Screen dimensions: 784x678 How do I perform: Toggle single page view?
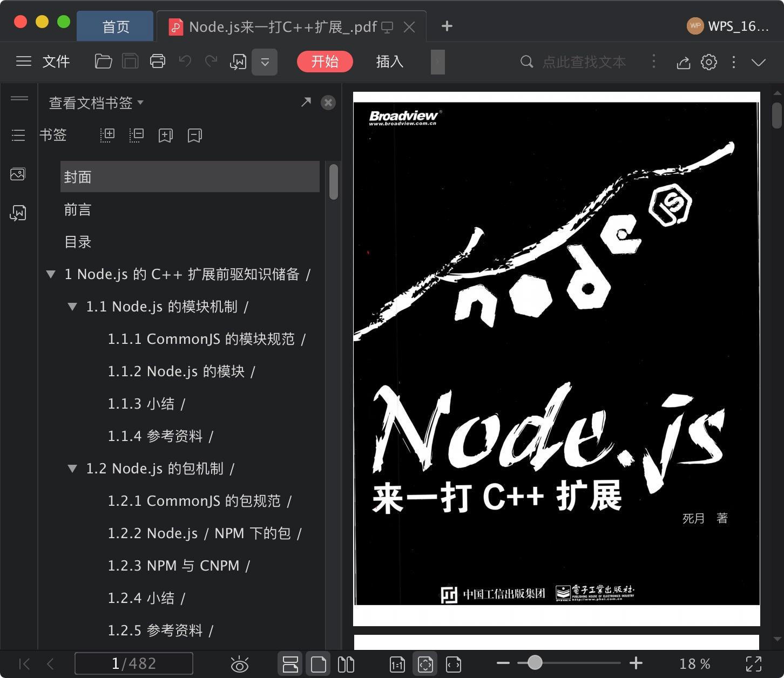point(319,664)
